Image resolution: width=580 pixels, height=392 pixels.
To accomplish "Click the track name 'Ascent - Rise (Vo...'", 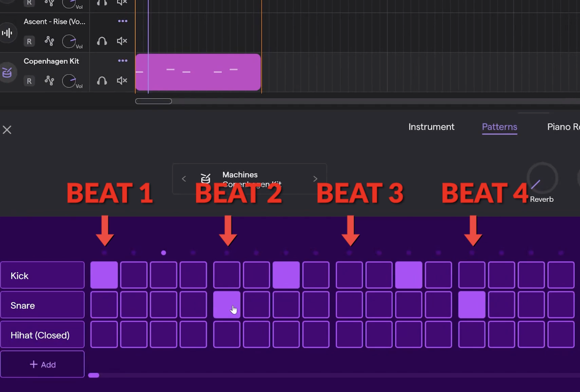I will coord(54,21).
